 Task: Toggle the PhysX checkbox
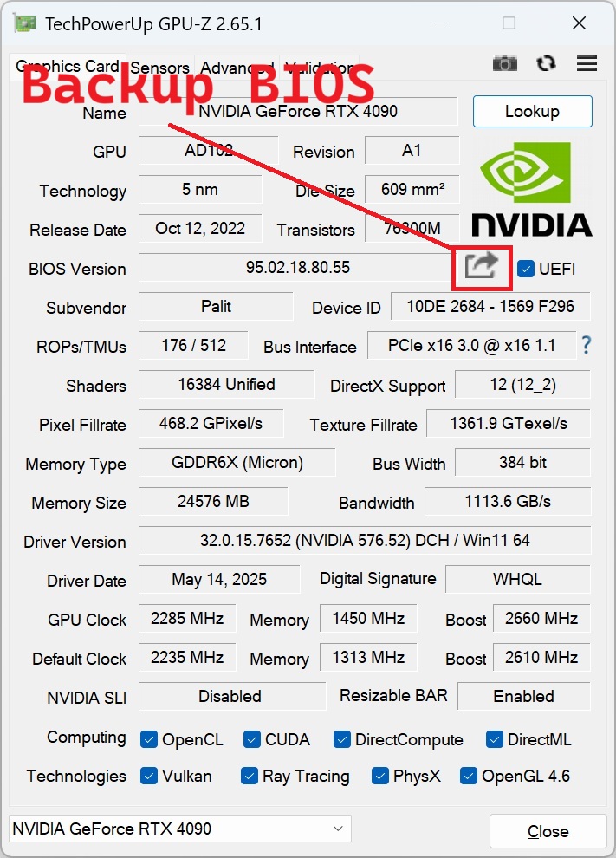tap(379, 776)
